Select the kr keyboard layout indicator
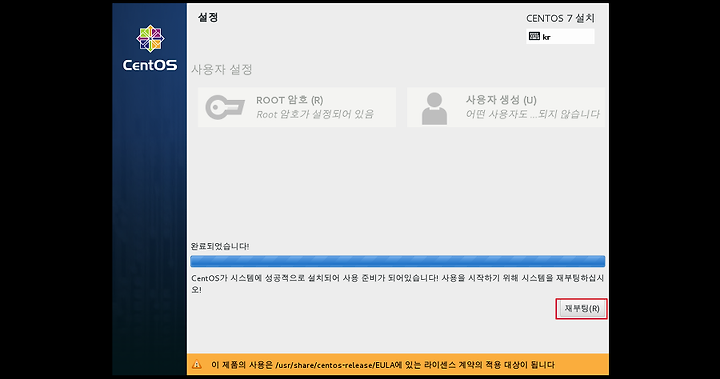The image size is (720, 379). coord(560,37)
